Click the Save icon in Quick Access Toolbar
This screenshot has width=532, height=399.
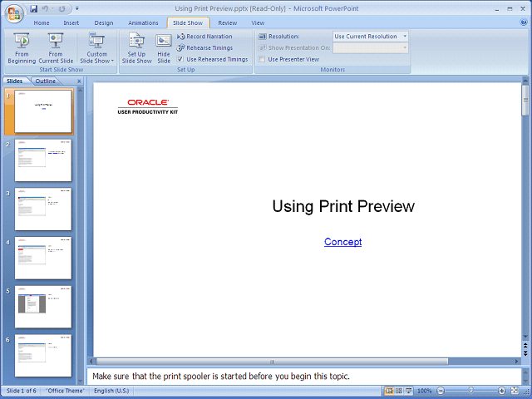[33, 9]
